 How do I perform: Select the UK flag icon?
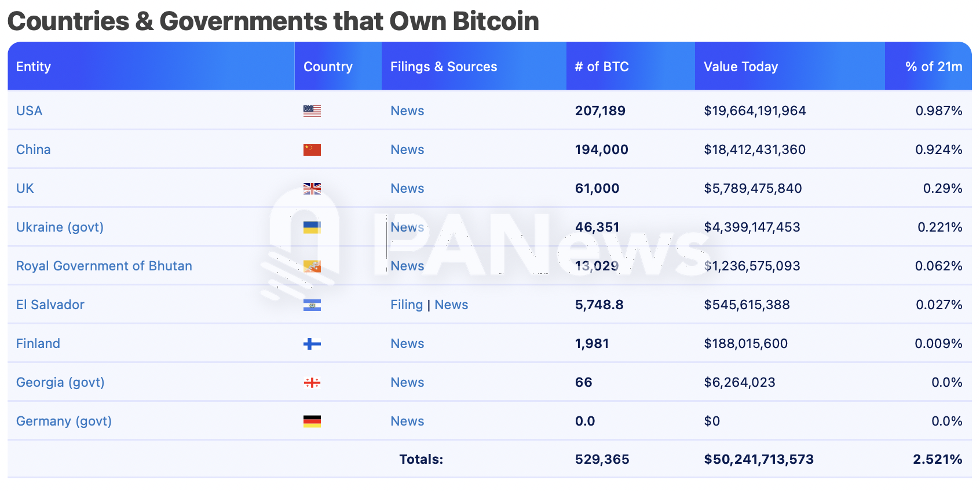coord(312,188)
